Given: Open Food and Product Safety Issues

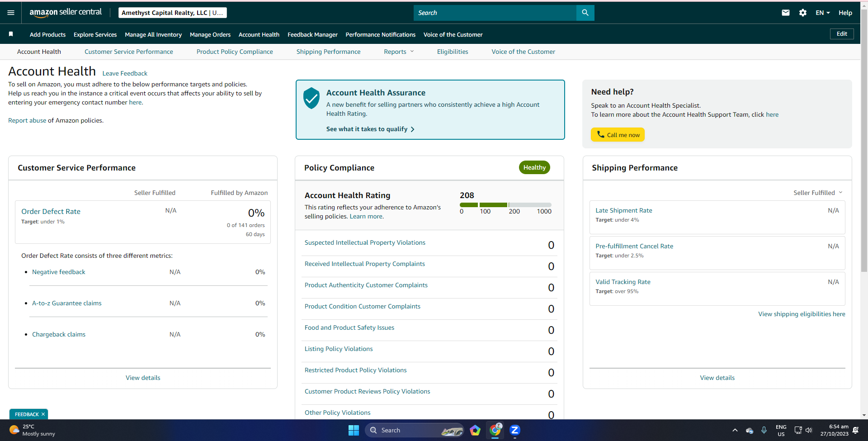Looking at the screenshot, I should (x=349, y=327).
